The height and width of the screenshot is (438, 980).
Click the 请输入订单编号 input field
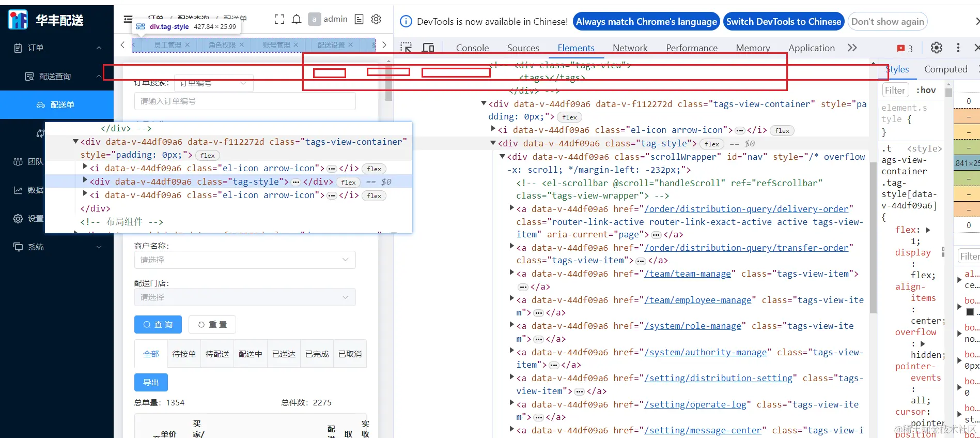(245, 101)
